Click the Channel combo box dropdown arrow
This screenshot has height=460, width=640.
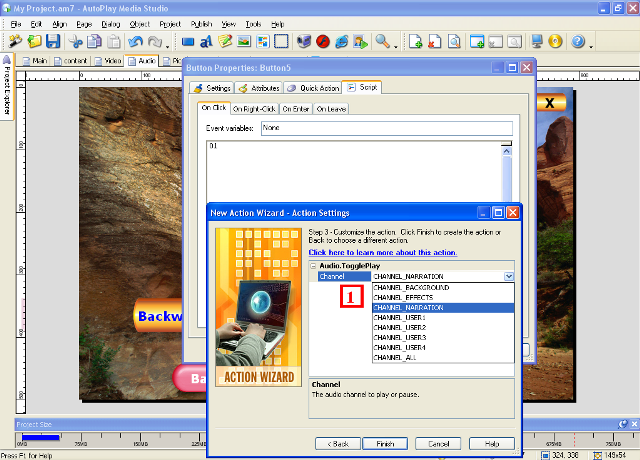coord(509,276)
